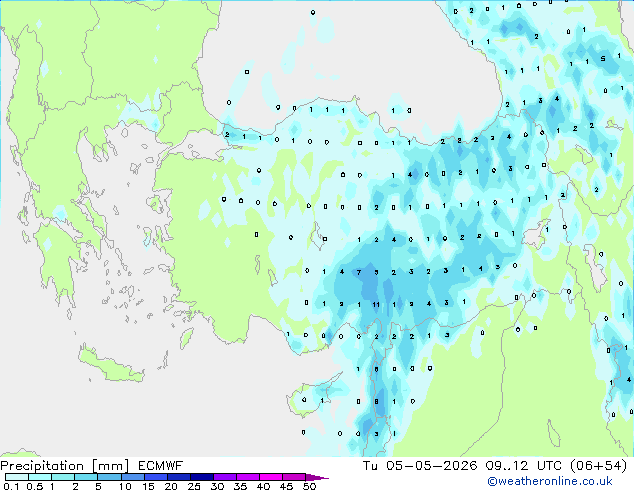Screen dimensions: 634x490
Task: Click the weatheronline.co.uk copyright link
Action: coord(550,481)
